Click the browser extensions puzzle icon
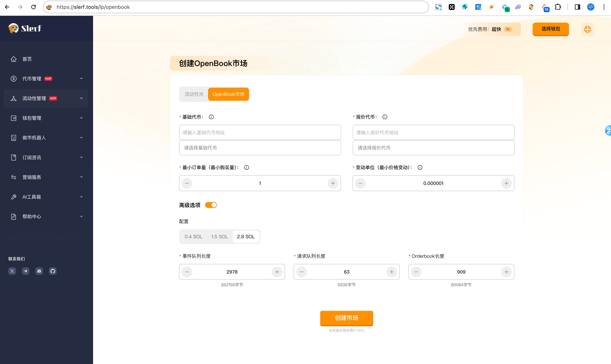The image size is (611, 364). 558,7
